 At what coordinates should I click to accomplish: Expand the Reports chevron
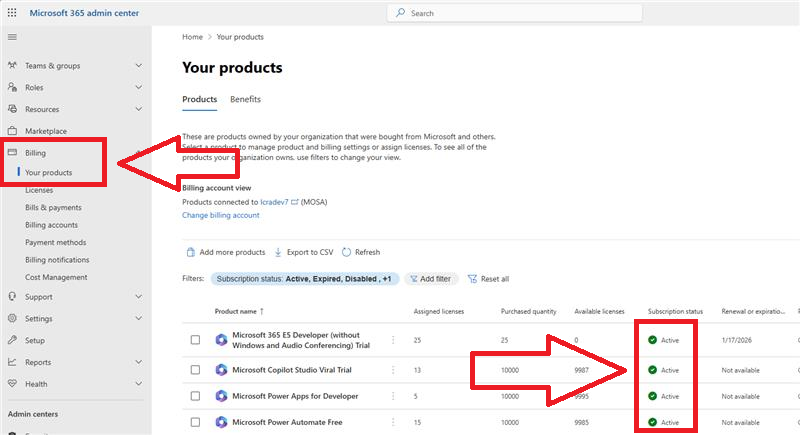[138, 362]
